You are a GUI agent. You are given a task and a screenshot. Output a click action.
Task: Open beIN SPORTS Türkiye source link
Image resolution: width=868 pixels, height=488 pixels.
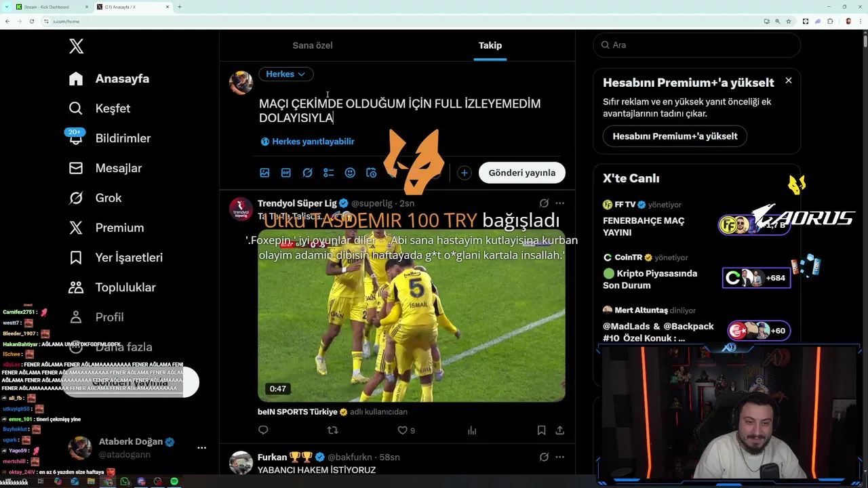tap(298, 411)
